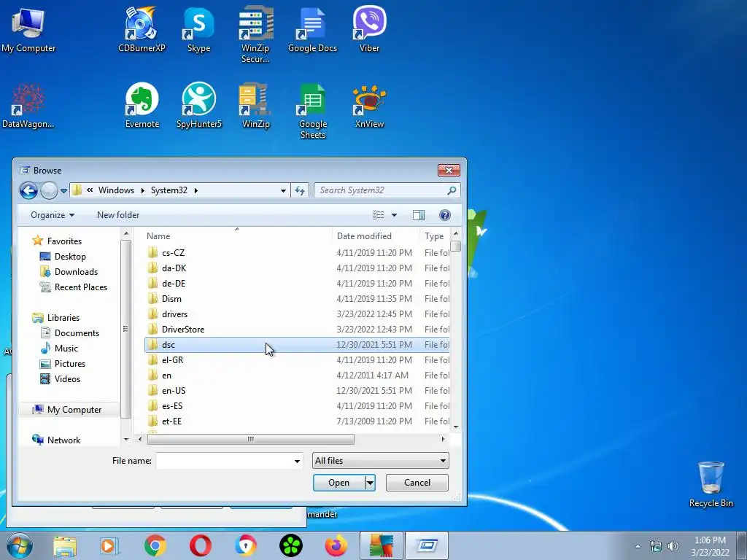The width and height of the screenshot is (747, 560).
Task: Open the Windows Start menu
Action: (20, 545)
